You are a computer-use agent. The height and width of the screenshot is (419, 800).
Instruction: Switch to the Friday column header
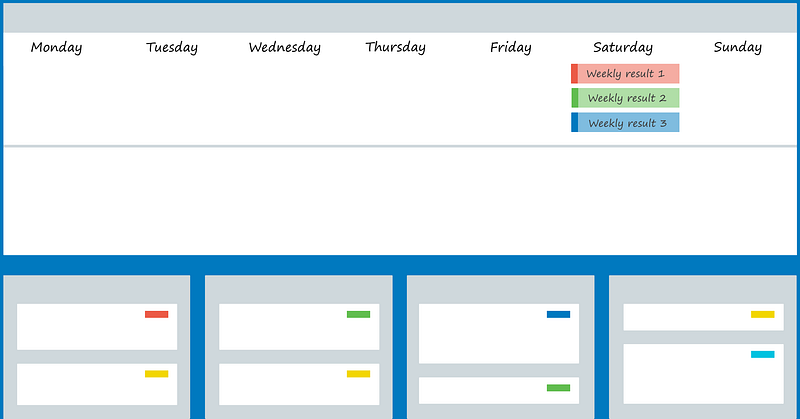coord(510,47)
